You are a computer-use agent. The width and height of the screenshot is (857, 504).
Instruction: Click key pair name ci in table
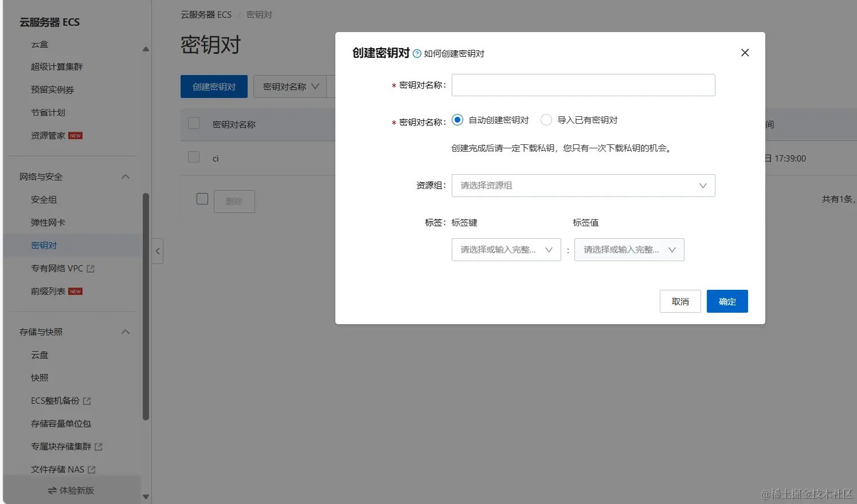[216, 159]
